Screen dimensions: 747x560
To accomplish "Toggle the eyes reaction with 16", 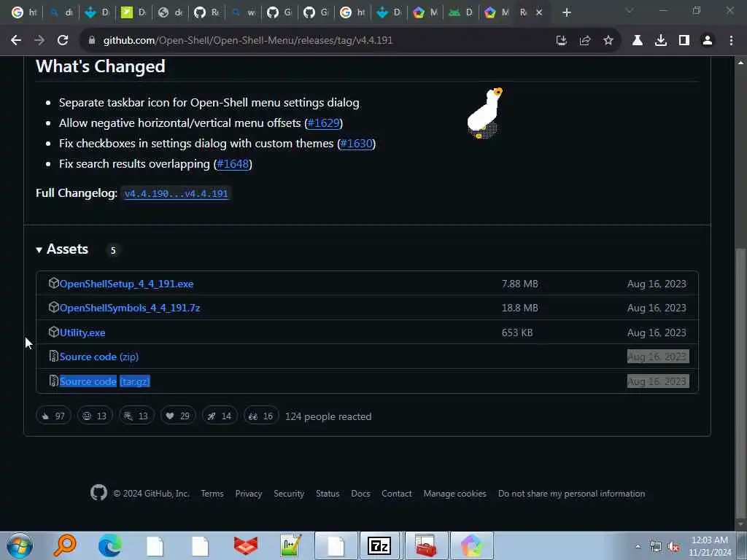I will 261,416.
